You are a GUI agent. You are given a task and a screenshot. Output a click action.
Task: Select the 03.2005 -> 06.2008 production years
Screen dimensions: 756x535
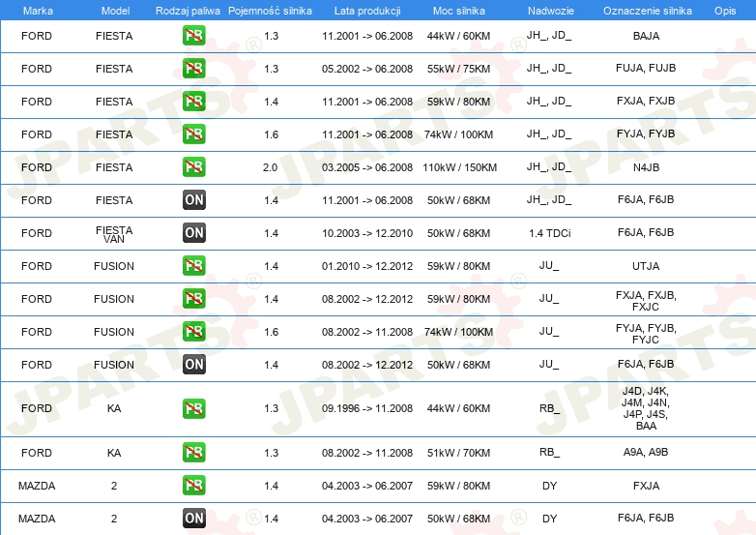(x=367, y=167)
